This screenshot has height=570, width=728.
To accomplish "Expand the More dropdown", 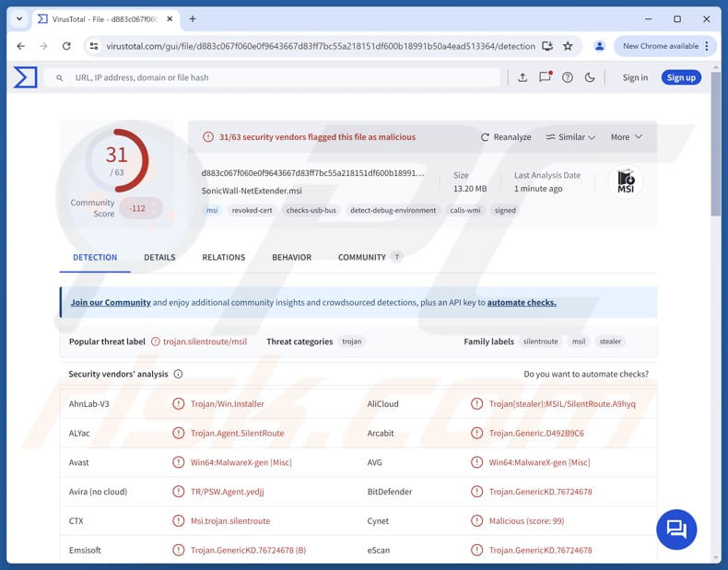I will (626, 137).
